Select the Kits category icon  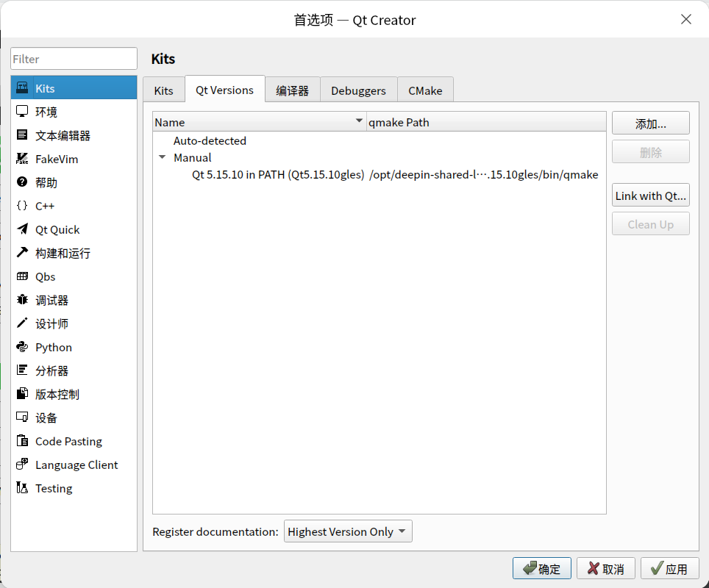coord(22,87)
